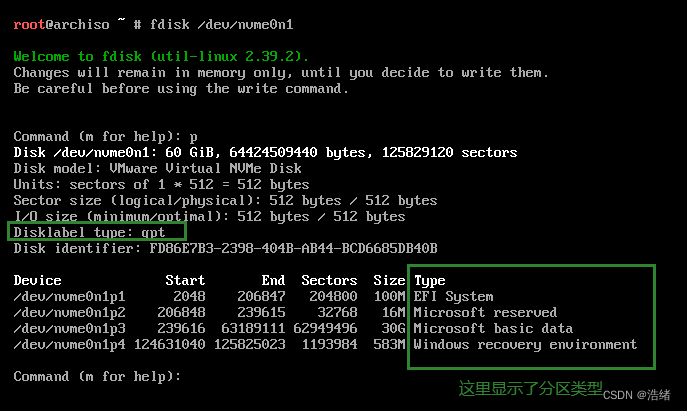
Task: Click the Type column header
Action: [430, 280]
